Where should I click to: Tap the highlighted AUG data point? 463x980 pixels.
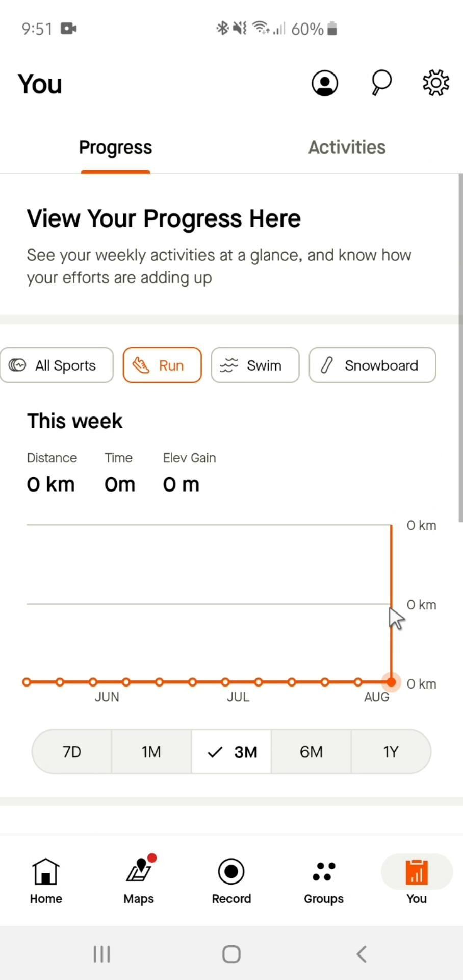coord(391,682)
